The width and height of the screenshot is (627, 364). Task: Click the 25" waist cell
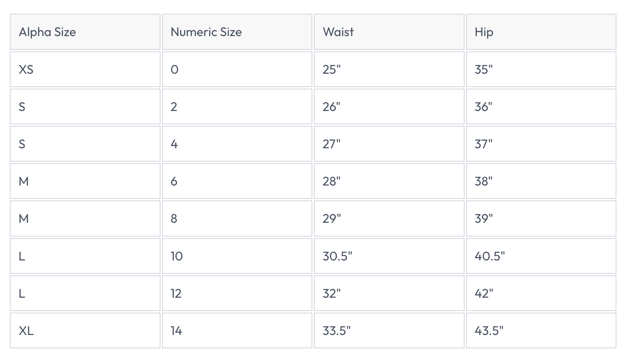(x=332, y=69)
